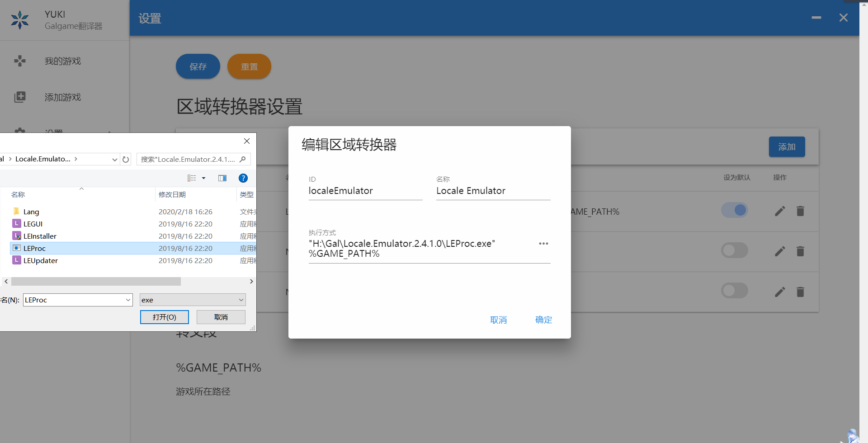Image resolution: width=868 pixels, height=443 pixels.
Task: Click the ID field localeEmulator
Action: point(365,191)
